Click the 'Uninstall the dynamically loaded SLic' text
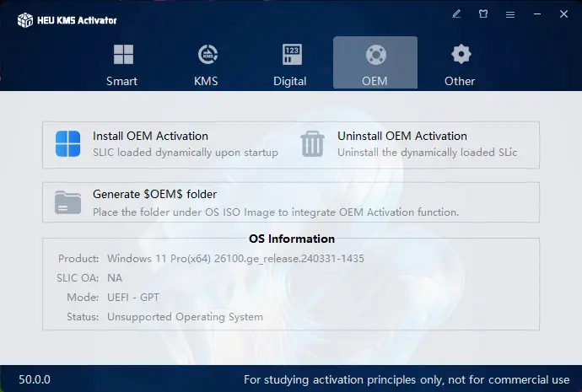Viewport: 582px width, 392px height. [427, 153]
